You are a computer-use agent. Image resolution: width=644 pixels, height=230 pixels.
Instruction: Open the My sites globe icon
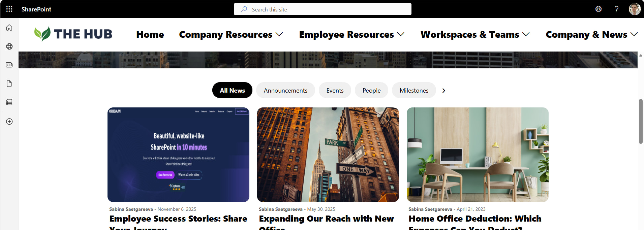click(x=9, y=46)
